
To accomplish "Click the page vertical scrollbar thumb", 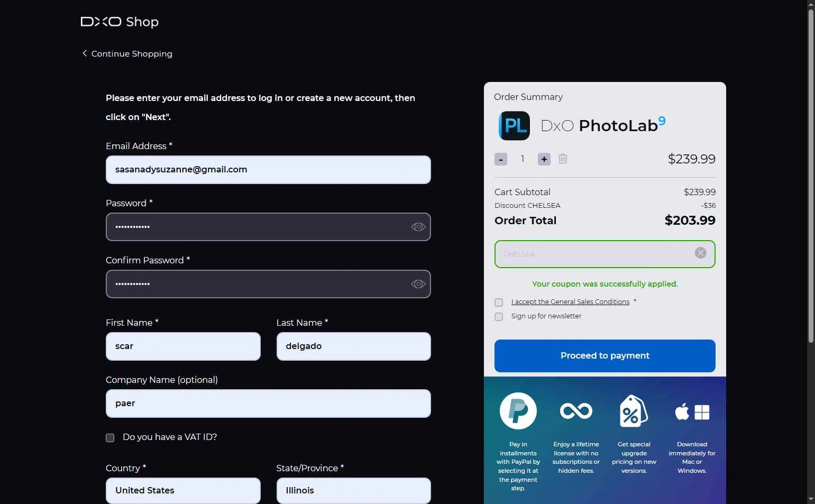I will [811, 176].
